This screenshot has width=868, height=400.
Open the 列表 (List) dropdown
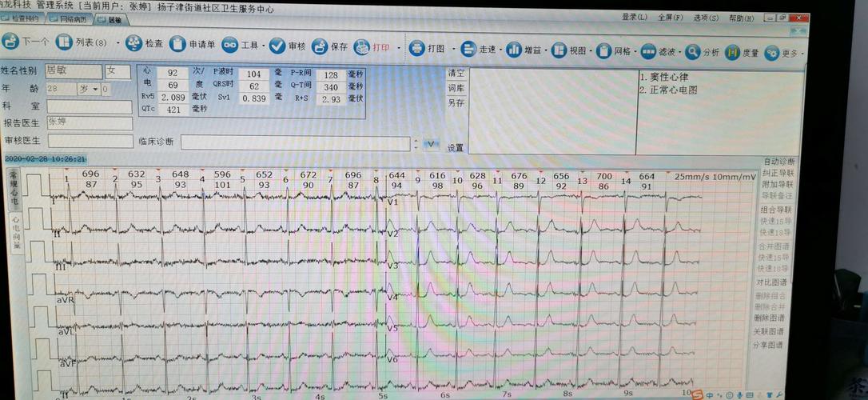[119, 43]
